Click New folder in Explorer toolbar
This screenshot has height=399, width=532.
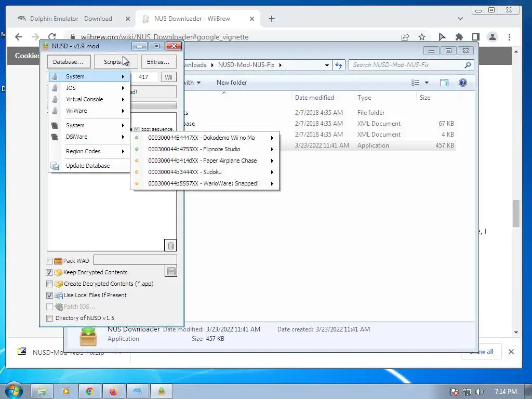click(232, 83)
